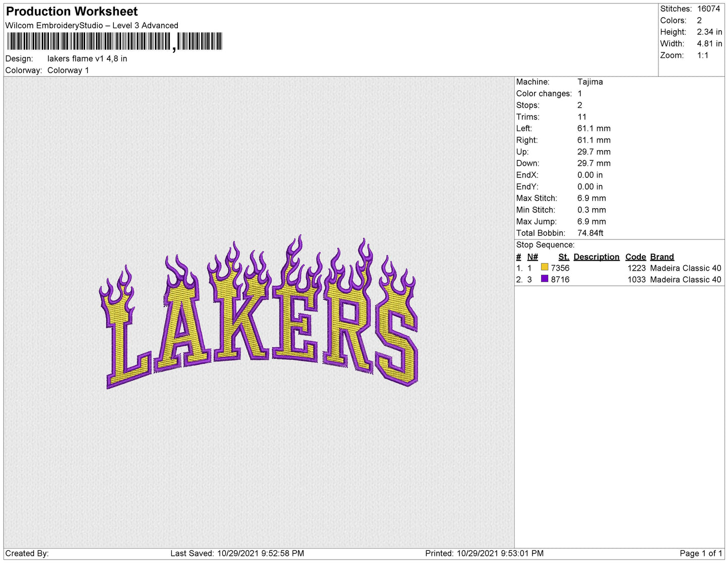728x563 pixels.
Task: Click the Machine value Tajima
Action: pos(590,82)
